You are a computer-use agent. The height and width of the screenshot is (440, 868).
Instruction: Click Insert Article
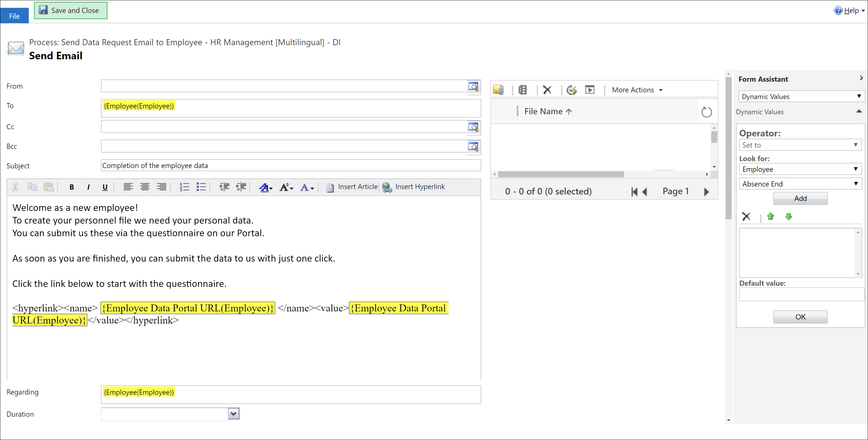352,187
